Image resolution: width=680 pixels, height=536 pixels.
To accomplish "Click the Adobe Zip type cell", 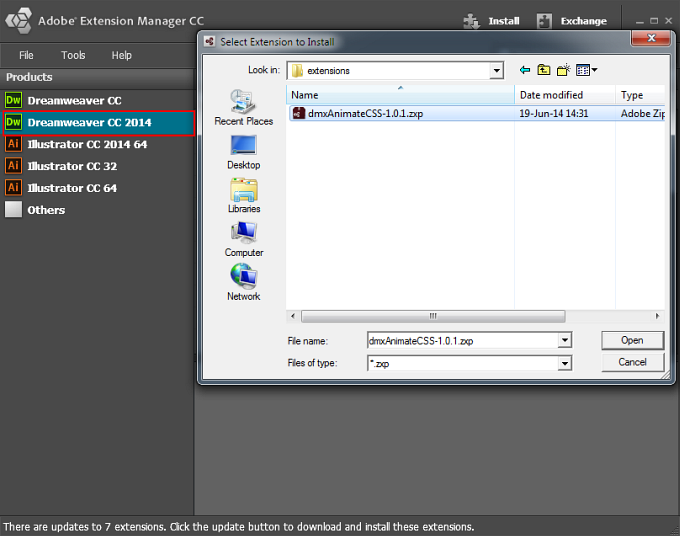I will coord(642,114).
